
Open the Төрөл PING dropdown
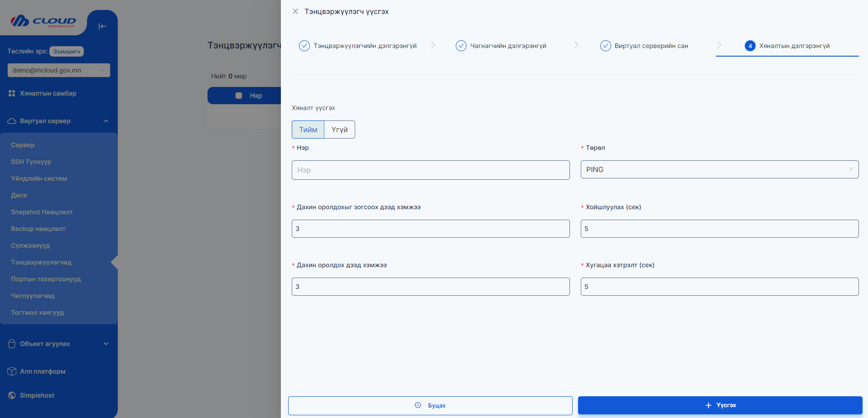tap(719, 169)
